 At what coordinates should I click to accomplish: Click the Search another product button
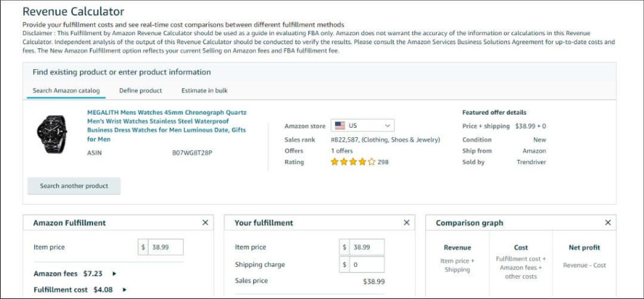(x=74, y=186)
